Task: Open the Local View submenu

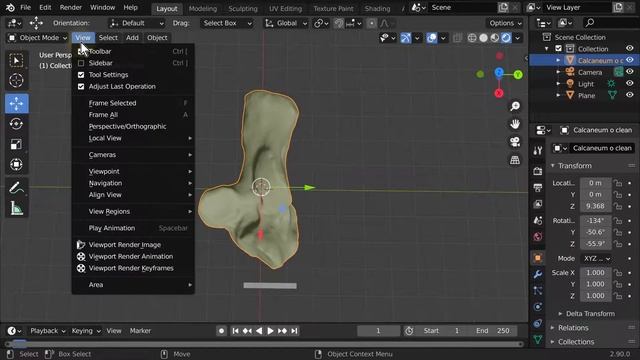Action: (133, 138)
